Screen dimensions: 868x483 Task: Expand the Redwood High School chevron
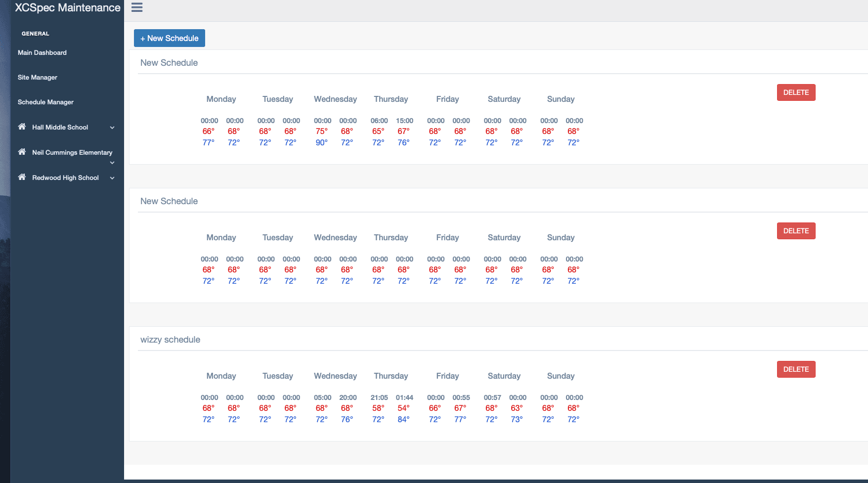click(112, 178)
